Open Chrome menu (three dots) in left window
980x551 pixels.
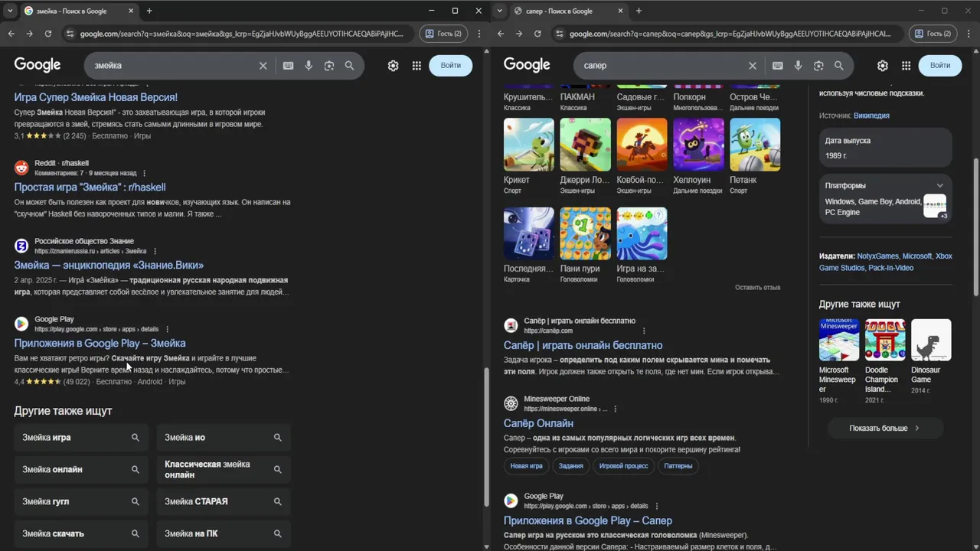[x=479, y=34]
